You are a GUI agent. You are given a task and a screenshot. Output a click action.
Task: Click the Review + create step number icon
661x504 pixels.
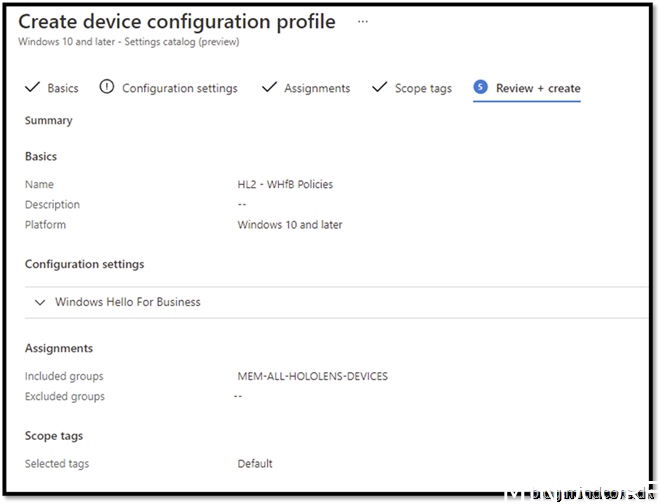click(481, 87)
